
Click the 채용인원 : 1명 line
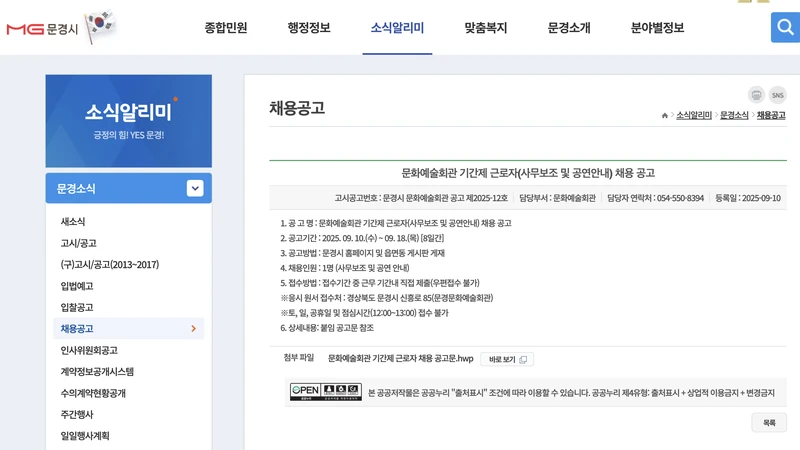coord(344,268)
